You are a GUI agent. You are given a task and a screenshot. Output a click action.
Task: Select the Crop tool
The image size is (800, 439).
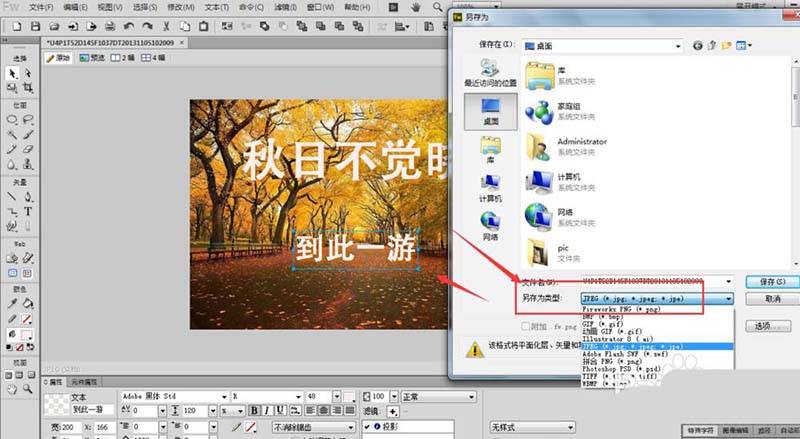point(28,88)
